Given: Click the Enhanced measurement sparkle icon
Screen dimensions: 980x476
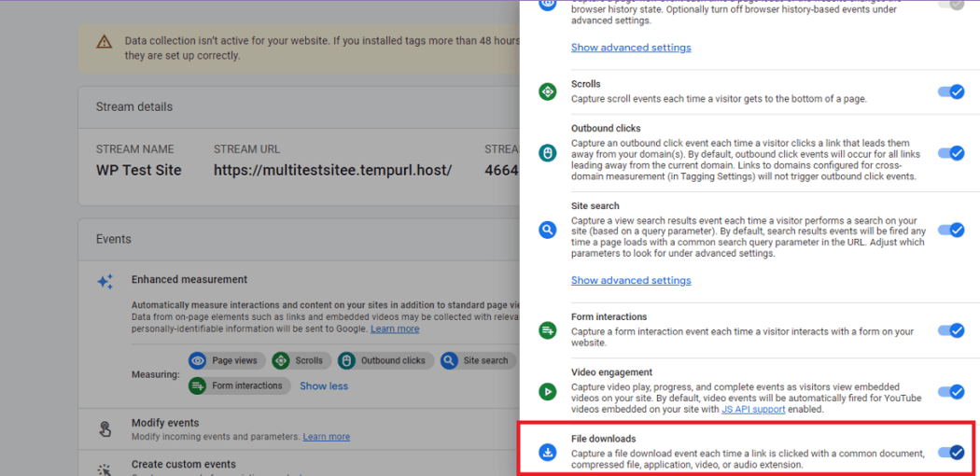Looking at the screenshot, I should point(105,282).
